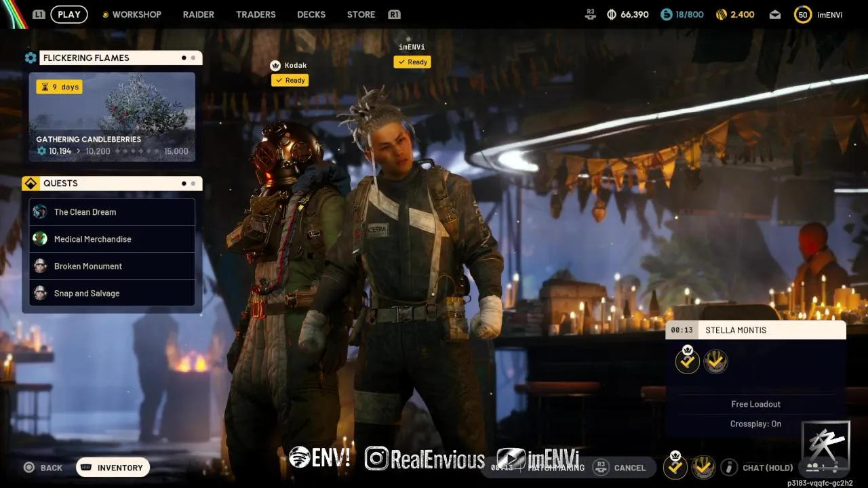This screenshot has height=488, width=868.
Task: Click the second ready checkmark in the bottom bar
Action: pyautogui.click(x=703, y=467)
